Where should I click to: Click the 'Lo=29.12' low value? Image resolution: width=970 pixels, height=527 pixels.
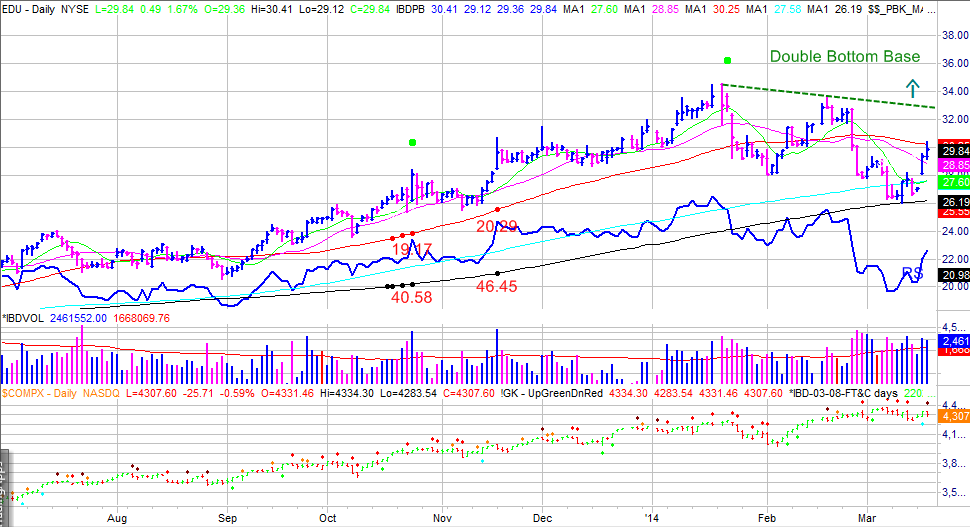coord(322,9)
